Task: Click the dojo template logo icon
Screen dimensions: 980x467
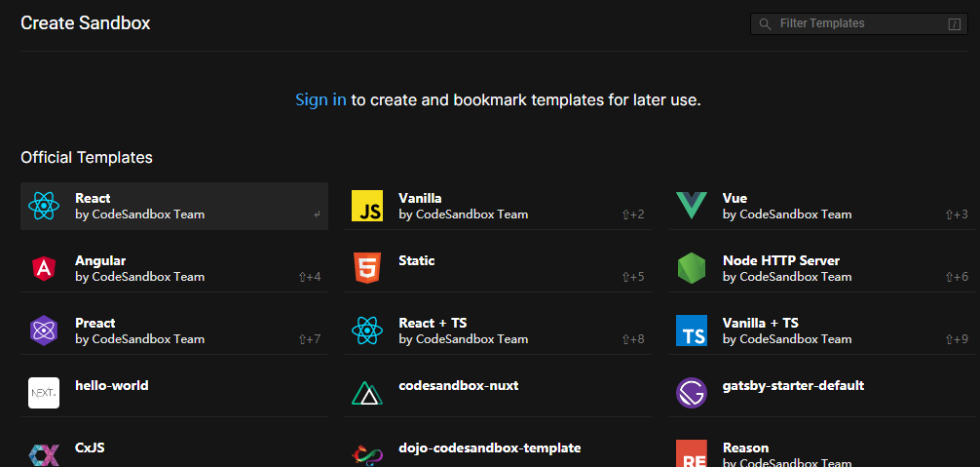Action: coord(367,455)
